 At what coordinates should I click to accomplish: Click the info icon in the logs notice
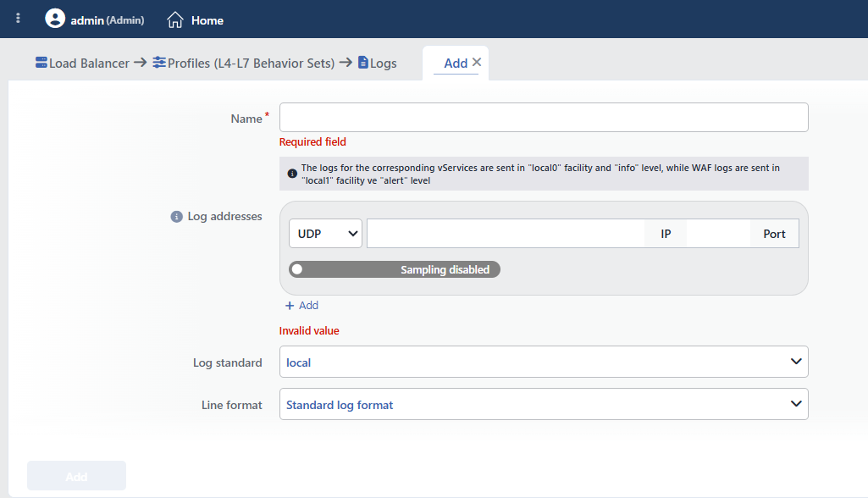click(292, 174)
